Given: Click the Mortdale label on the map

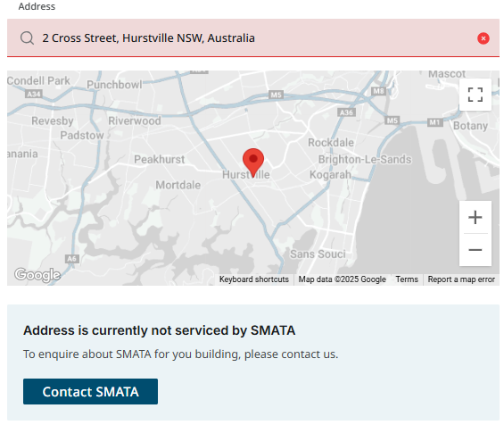Looking at the screenshot, I should 178,185.
